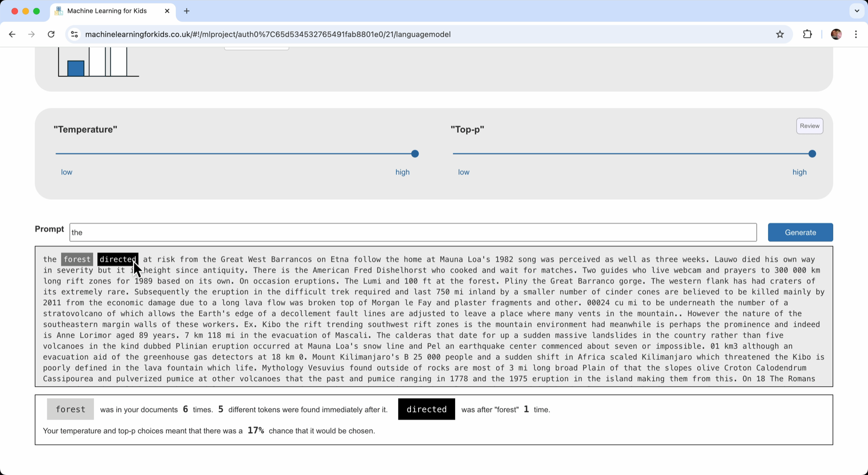Click the Top-p slider handle
Screen dimensions: 868x475
click(812, 154)
